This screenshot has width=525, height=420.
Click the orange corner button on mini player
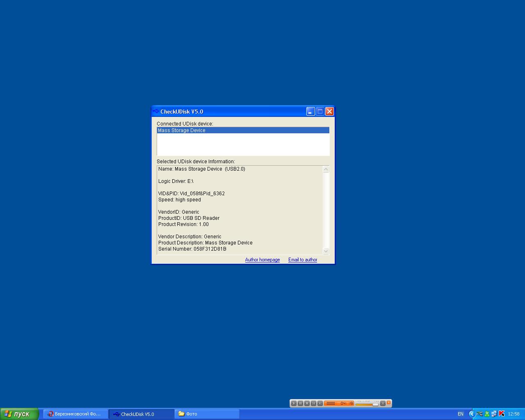388,403
